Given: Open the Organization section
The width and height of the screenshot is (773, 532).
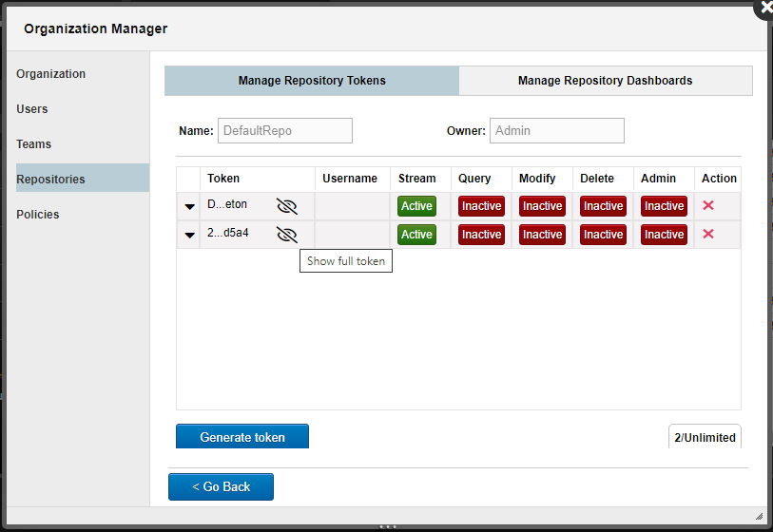Looking at the screenshot, I should coord(50,74).
